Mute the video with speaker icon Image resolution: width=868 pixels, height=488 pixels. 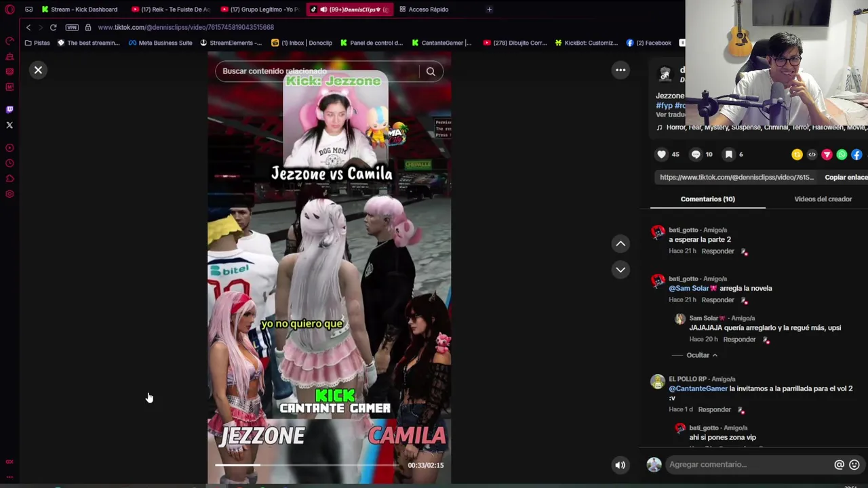(x=620, y=465)
